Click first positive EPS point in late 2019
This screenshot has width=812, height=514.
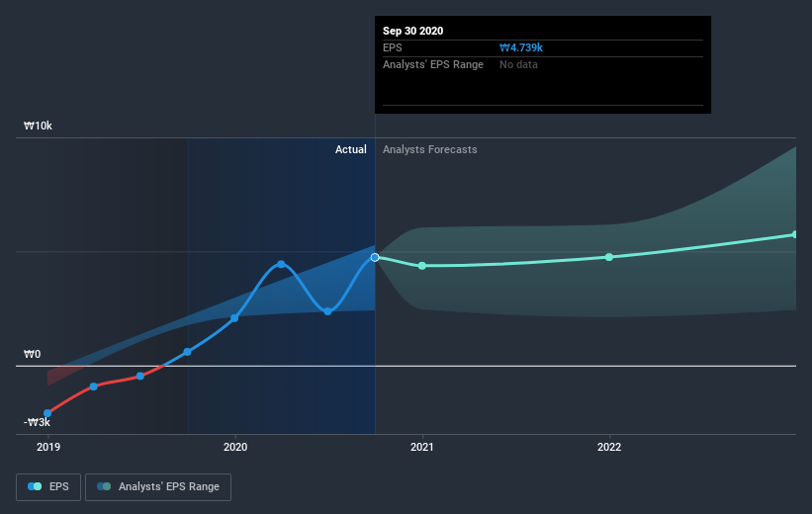(x=188, y=352)
